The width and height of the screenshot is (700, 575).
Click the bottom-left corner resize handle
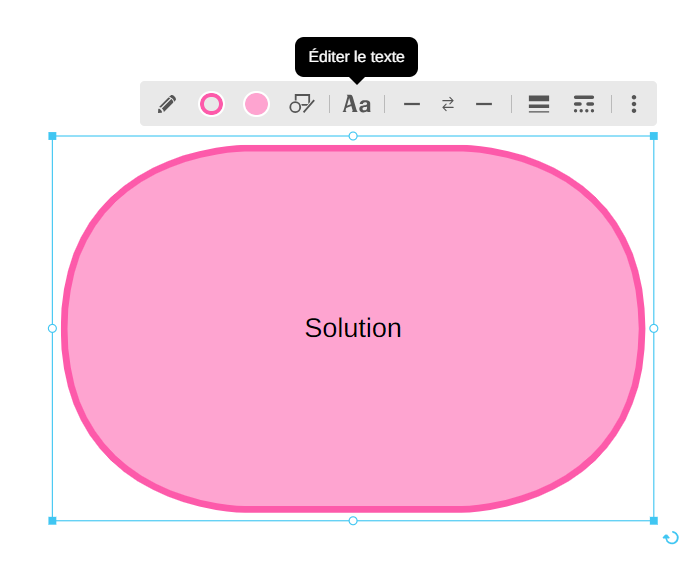[53, 520]
